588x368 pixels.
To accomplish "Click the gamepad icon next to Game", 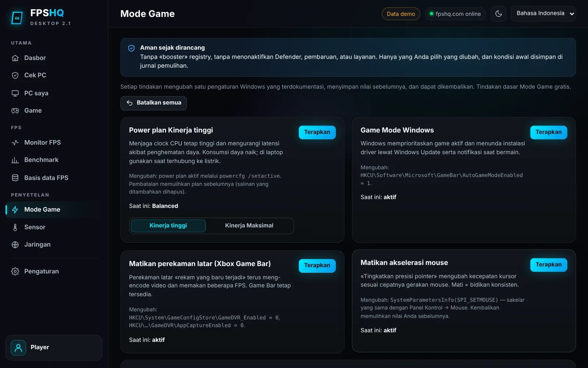I will pyautogui.click(x=15, y=110).
